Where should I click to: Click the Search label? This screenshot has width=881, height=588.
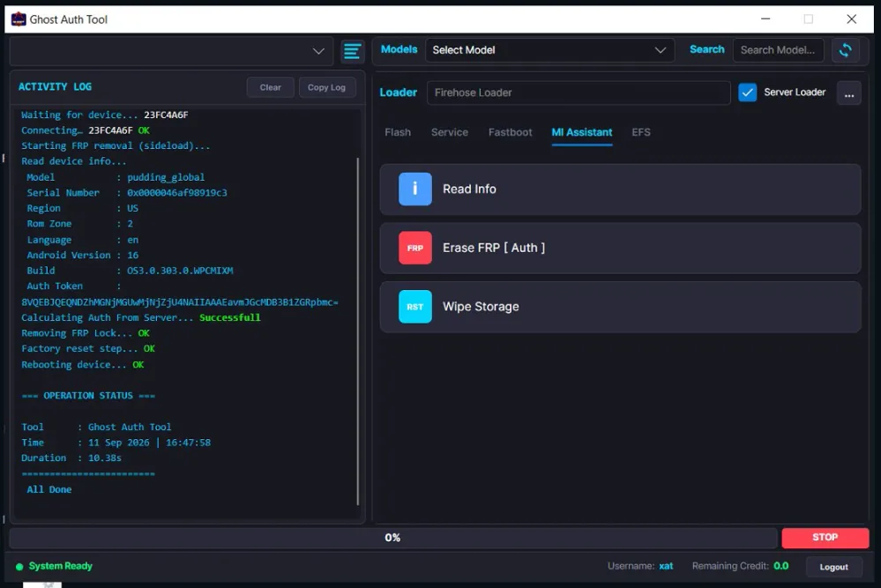[x=706, y=49]
